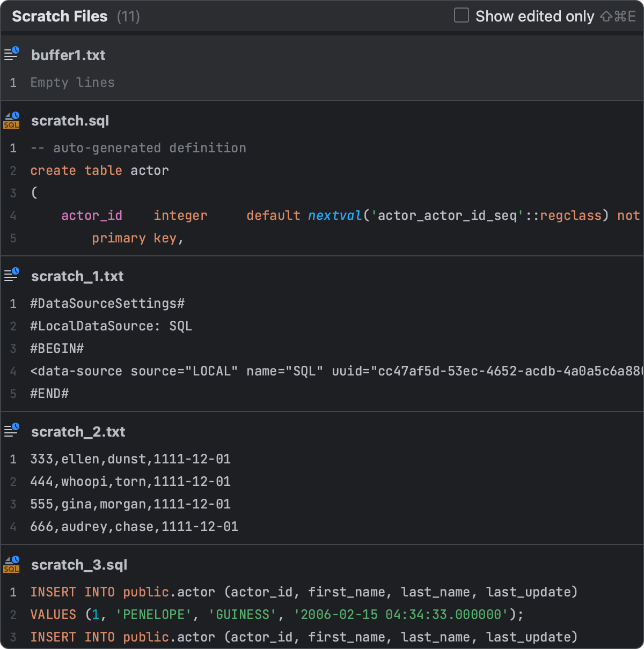Click the (11) file count label
The image size is (644, 649).
129,16
